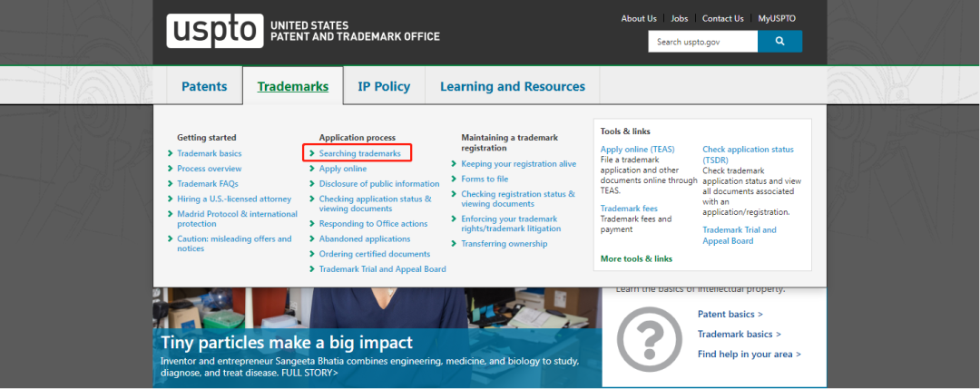The height and width of the screenshot is (389, 980).
Task: Click the USPTO logo
Action: (x=215, y=31)
